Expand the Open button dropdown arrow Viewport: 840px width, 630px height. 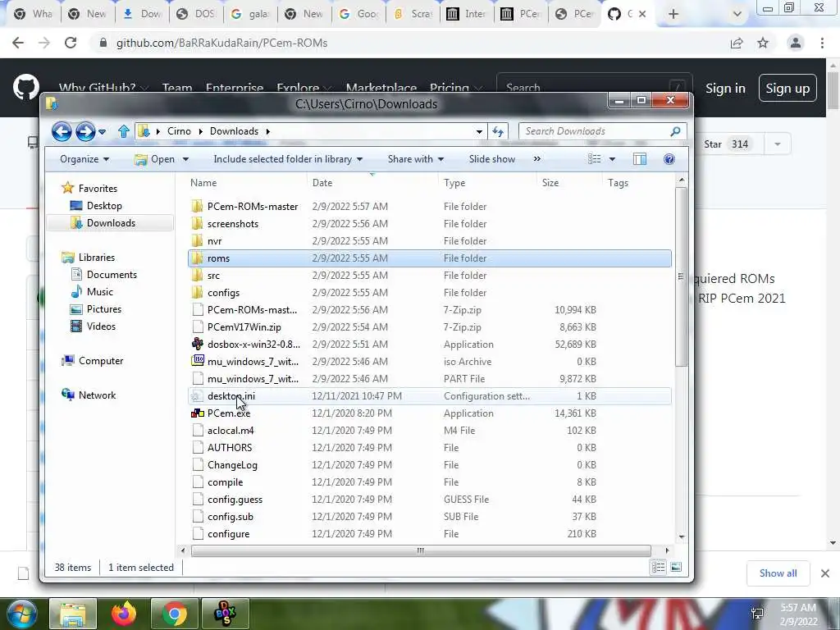tap(186, 159)
